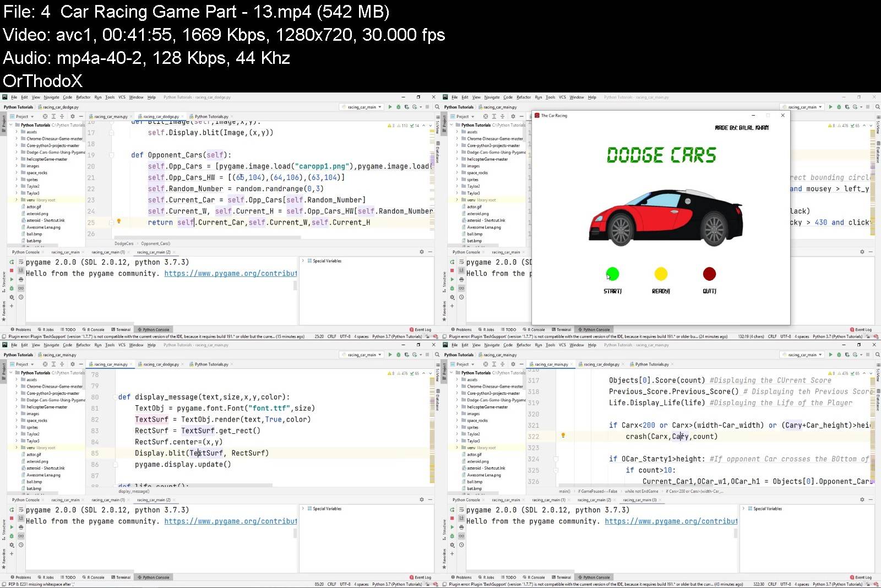Open the VCS menu in bottom-right frame
The image size is (881, 588).
click(562, 345)
